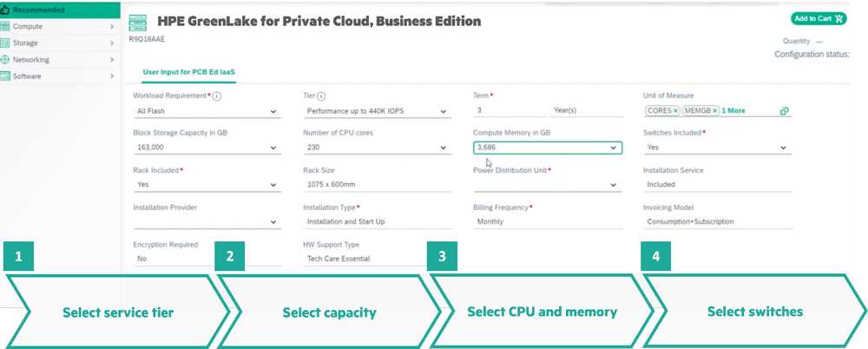
Task: Expand the Software sidebar chevron
Action: tap(112, 76)
